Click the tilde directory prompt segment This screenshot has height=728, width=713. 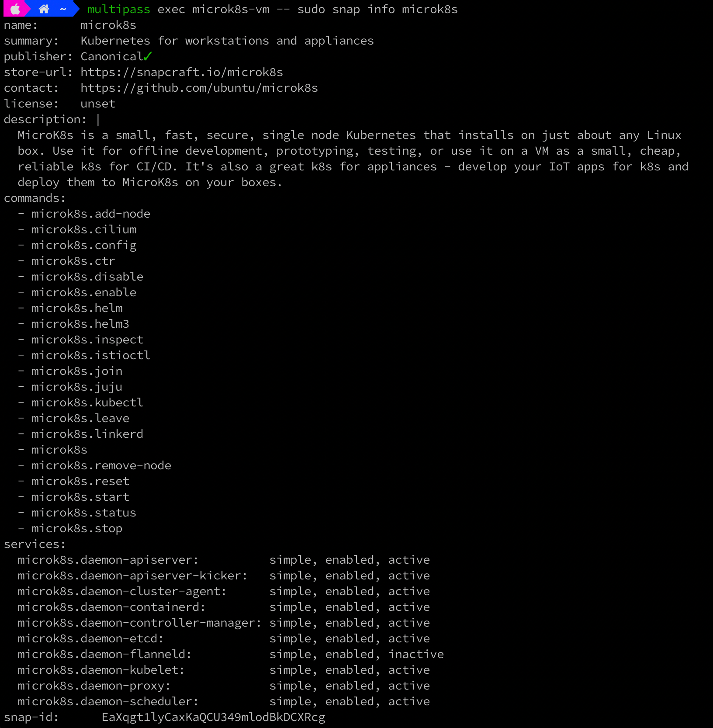pyautogui.click(x=63, y=9)
